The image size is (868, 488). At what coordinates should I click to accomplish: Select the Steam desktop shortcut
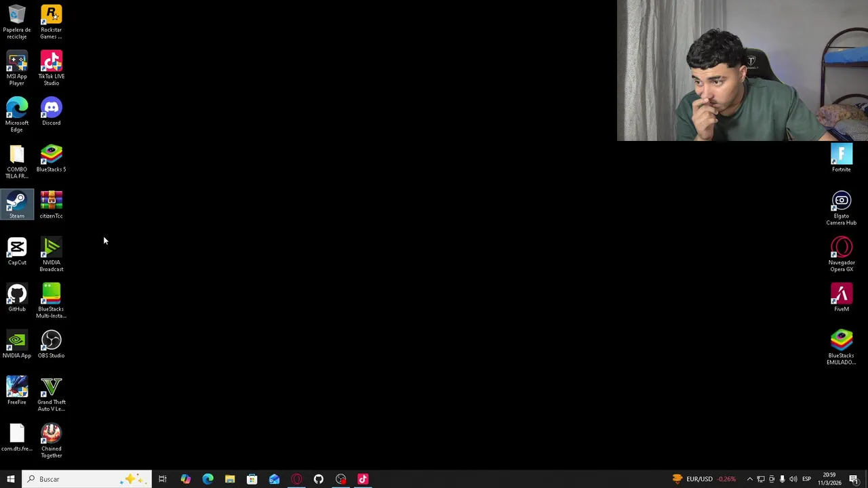17,205
